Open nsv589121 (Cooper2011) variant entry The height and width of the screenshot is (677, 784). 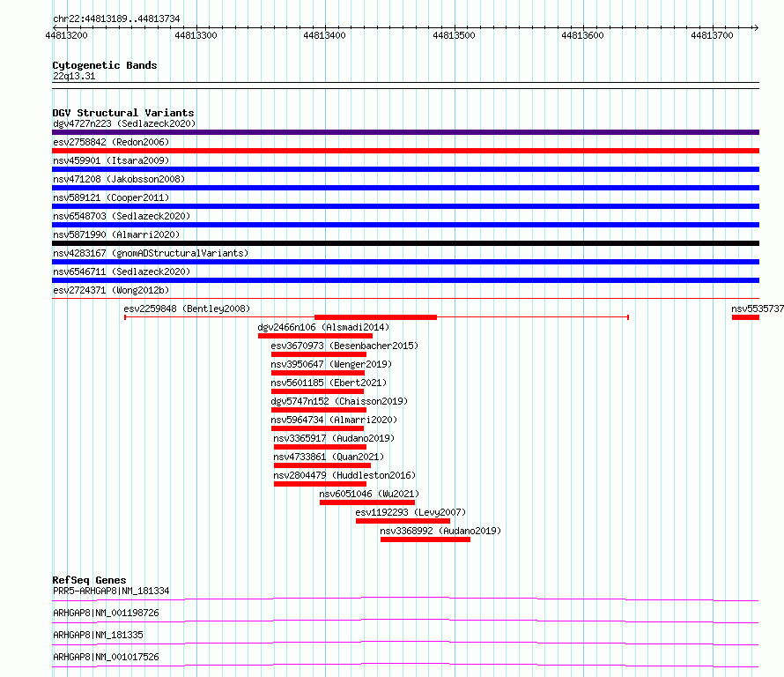(x=111, y=197)
